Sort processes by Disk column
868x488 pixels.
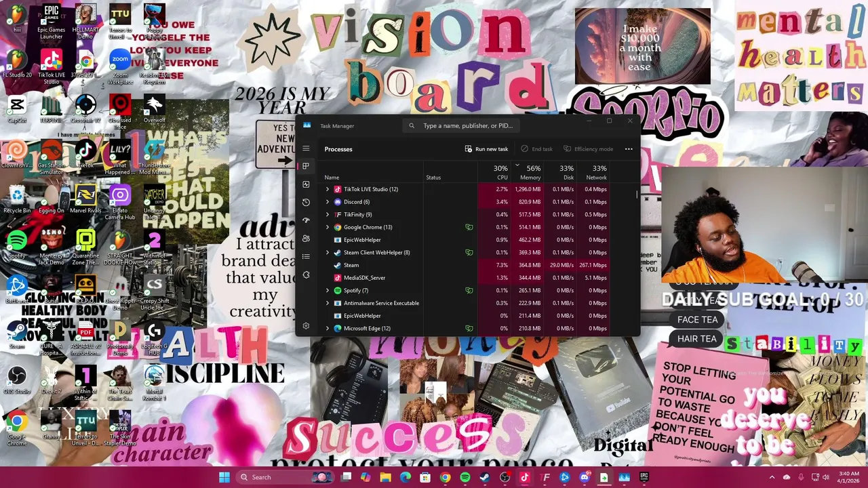click(560, 172)
